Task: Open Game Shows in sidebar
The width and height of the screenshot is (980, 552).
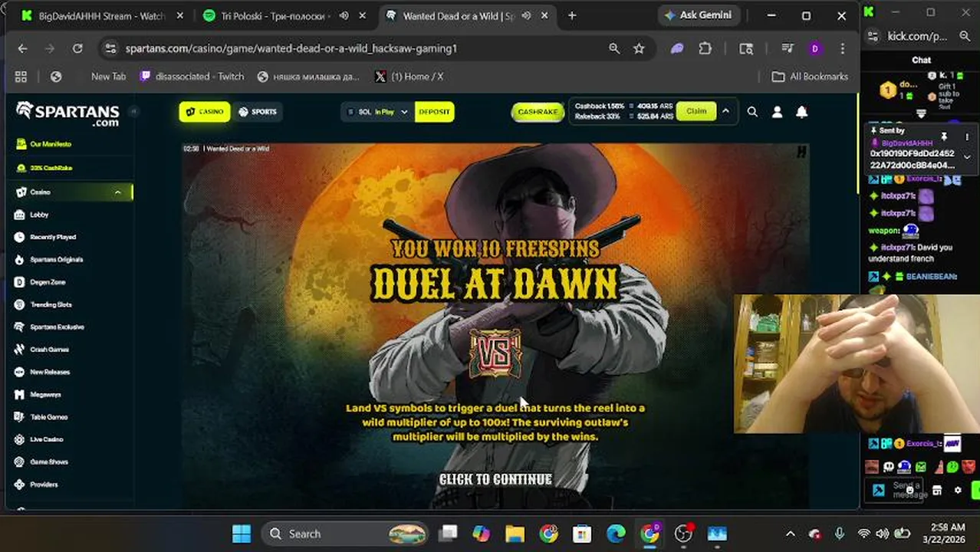Action: click(x=49, y=462)
